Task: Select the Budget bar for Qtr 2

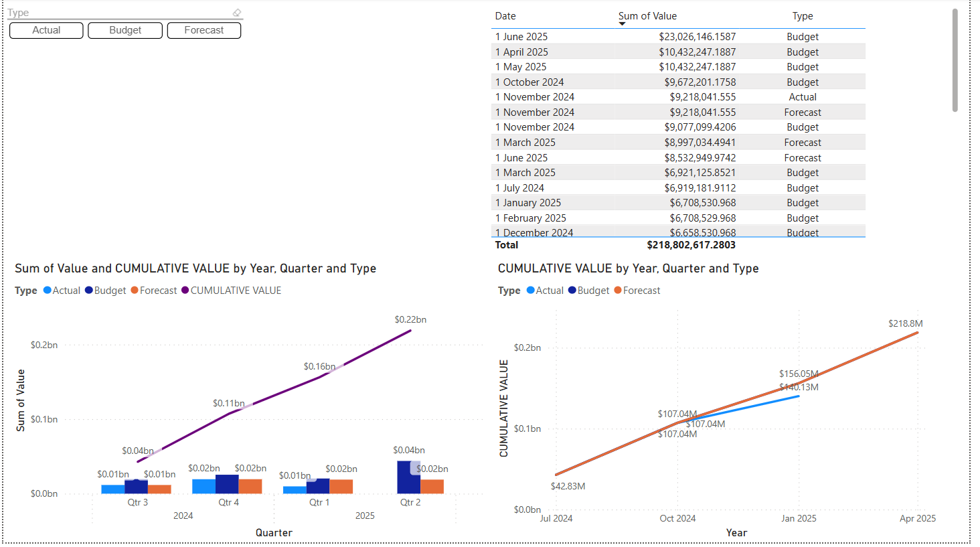Action: [x=408, y=477]
